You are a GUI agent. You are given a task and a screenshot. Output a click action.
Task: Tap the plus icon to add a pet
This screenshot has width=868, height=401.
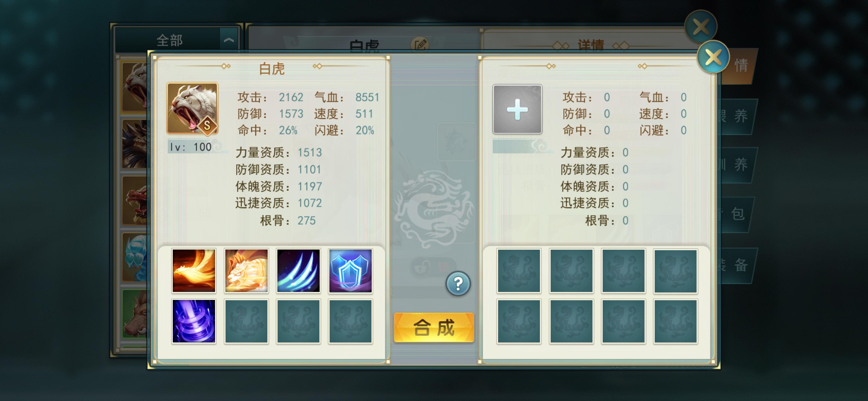pos(517,109)
